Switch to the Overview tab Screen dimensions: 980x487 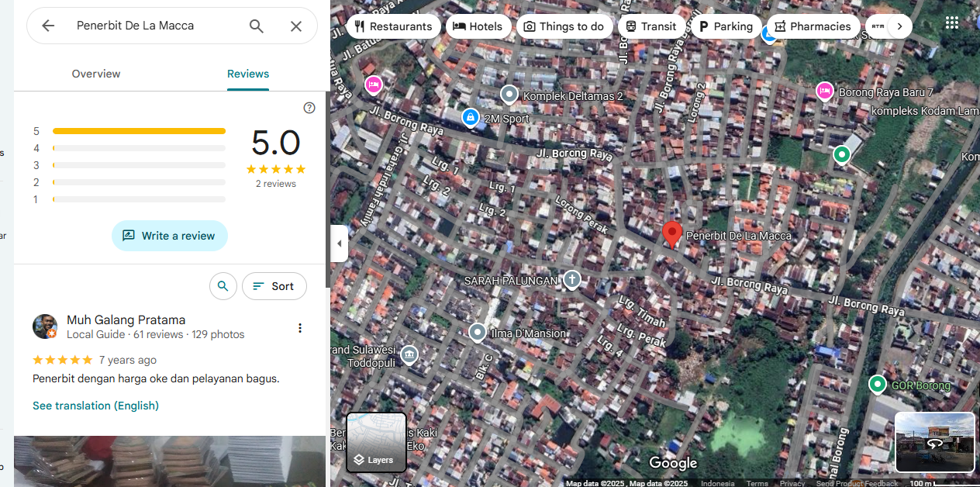click(96, 74)
